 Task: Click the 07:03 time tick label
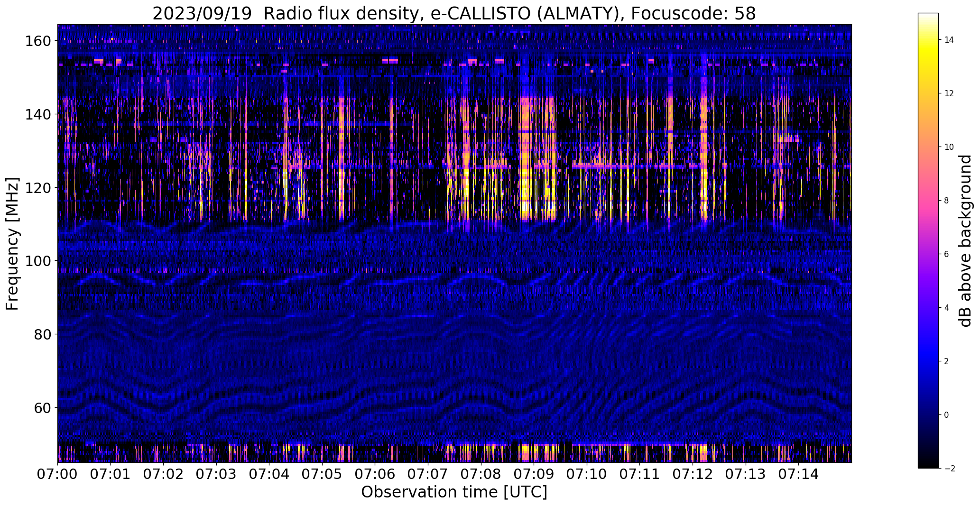tap(216, 474)
